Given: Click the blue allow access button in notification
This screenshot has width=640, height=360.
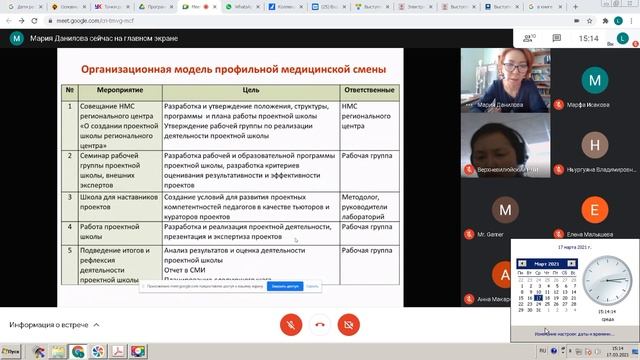Looking at the screenshot, I should pos(285,286).
